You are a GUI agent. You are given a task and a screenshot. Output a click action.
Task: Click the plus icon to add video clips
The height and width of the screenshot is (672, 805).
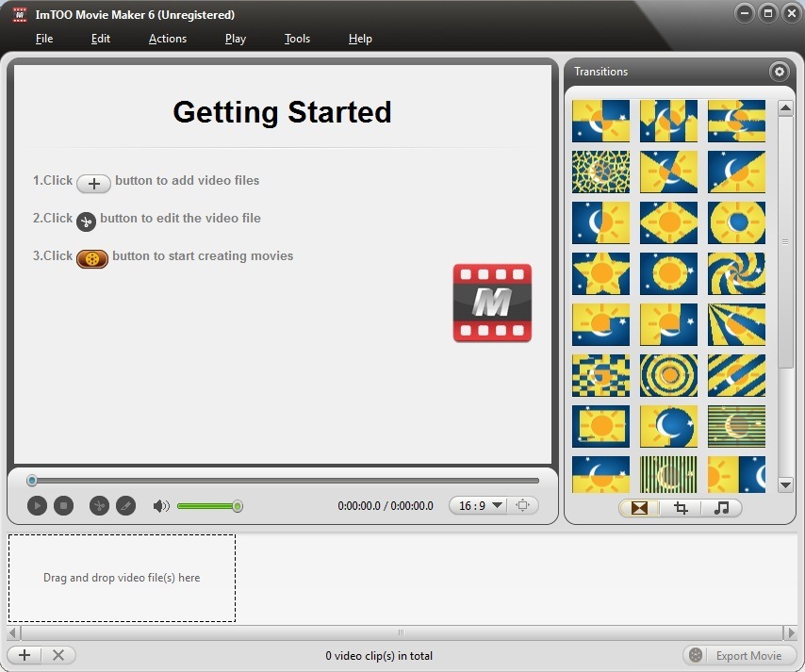click(x=25, y=655)
